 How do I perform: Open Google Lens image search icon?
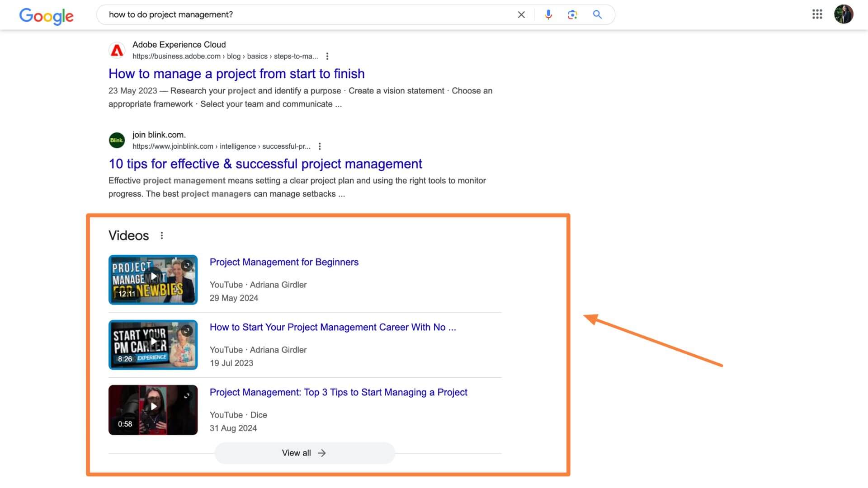coord(572,15)
